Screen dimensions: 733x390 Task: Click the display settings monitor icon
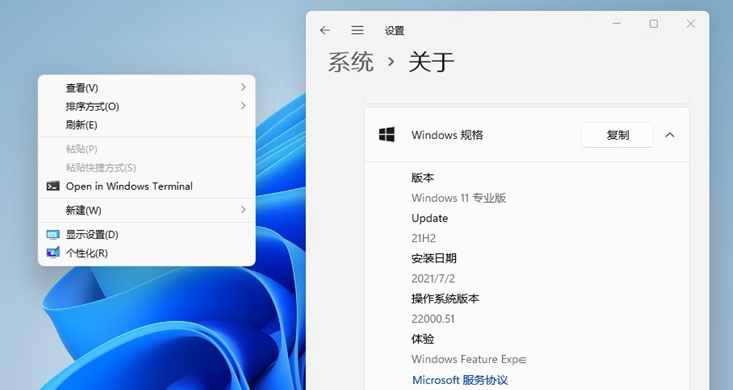(53, 234)
